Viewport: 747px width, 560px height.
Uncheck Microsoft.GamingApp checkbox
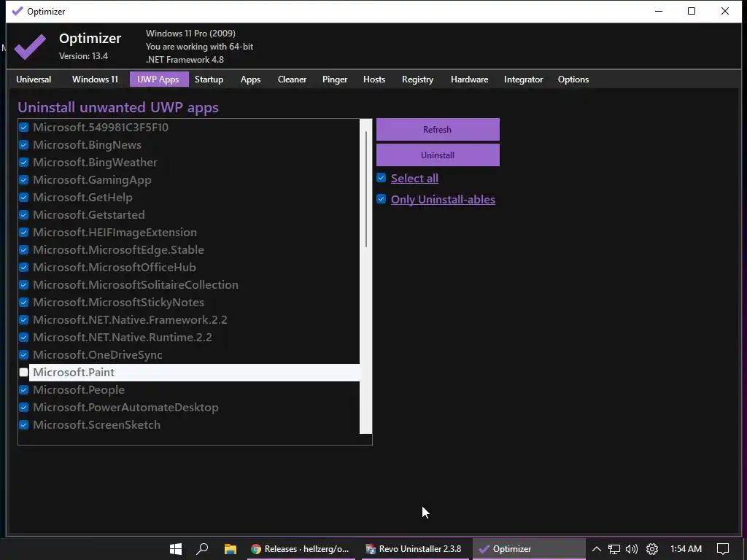coord(23,180)
